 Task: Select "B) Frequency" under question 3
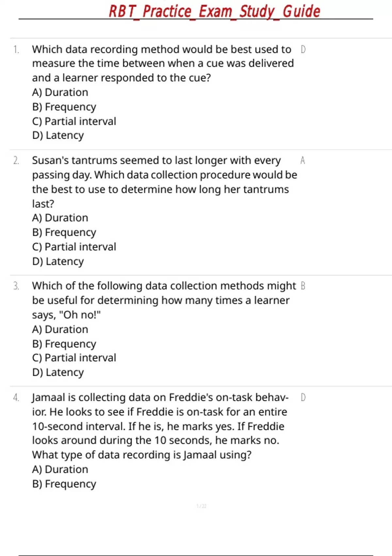click(64, 344)
